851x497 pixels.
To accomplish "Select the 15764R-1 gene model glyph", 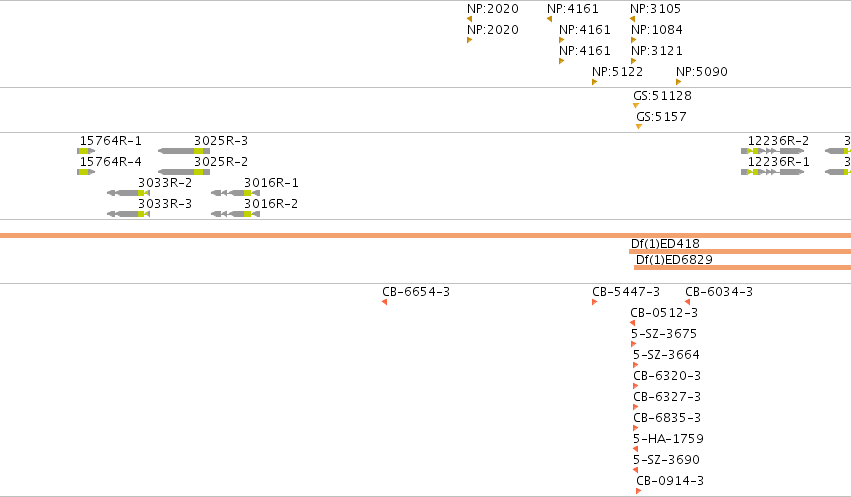I will pyautogui.click(x=86, y=151).
